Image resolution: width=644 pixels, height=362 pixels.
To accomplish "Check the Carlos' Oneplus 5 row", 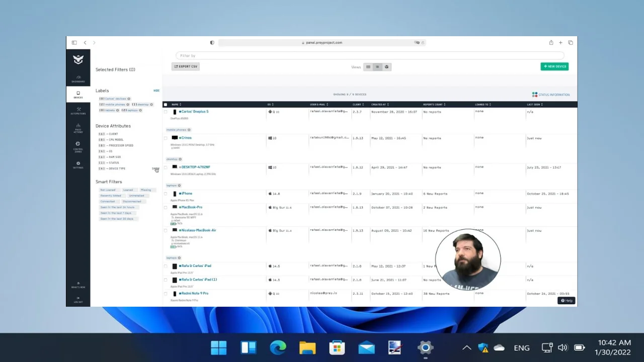I will click(x=166, y=112).
